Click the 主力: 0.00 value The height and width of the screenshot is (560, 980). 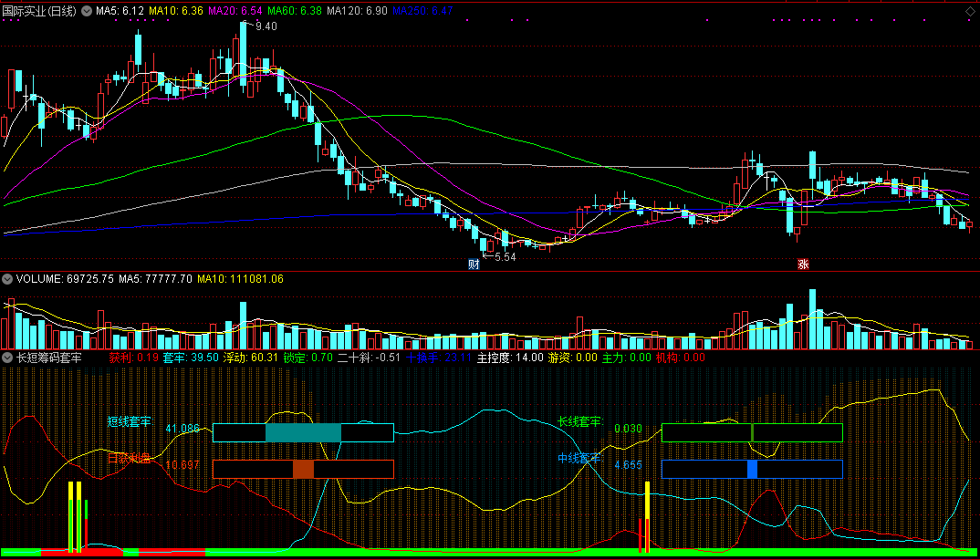[627, 358]
